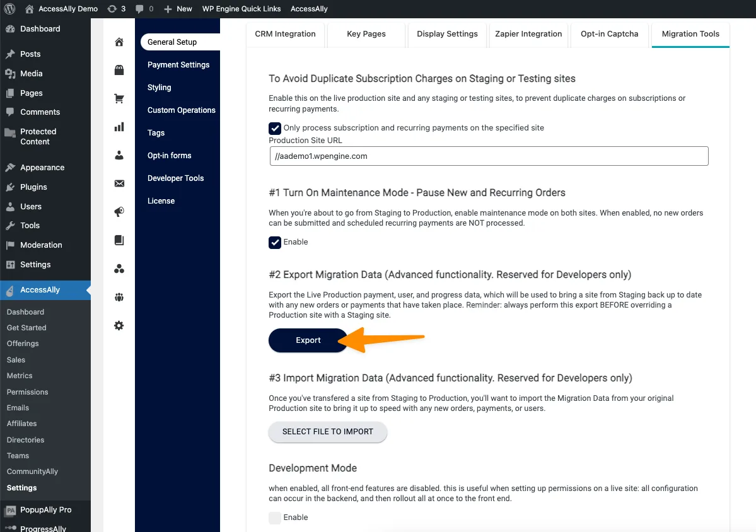This screenshot has height=532, width=756.
Task: Click the envelope emails icon
Action: (119, 183)
